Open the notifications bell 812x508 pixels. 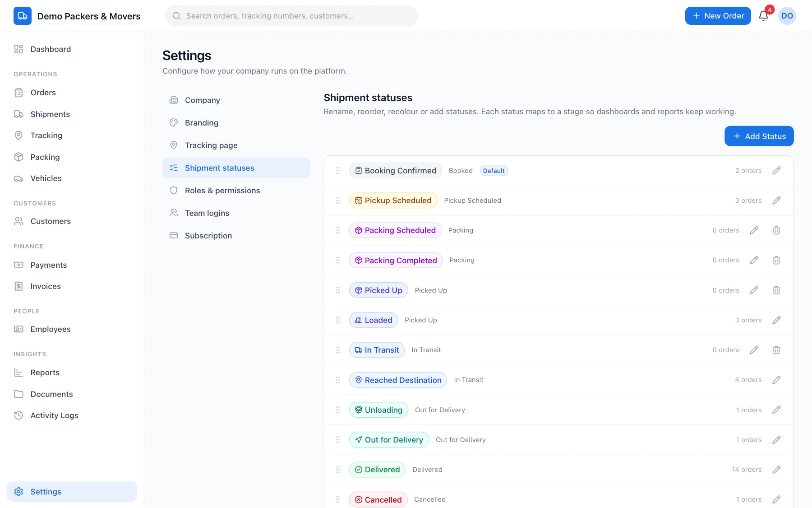coord(763,16)
